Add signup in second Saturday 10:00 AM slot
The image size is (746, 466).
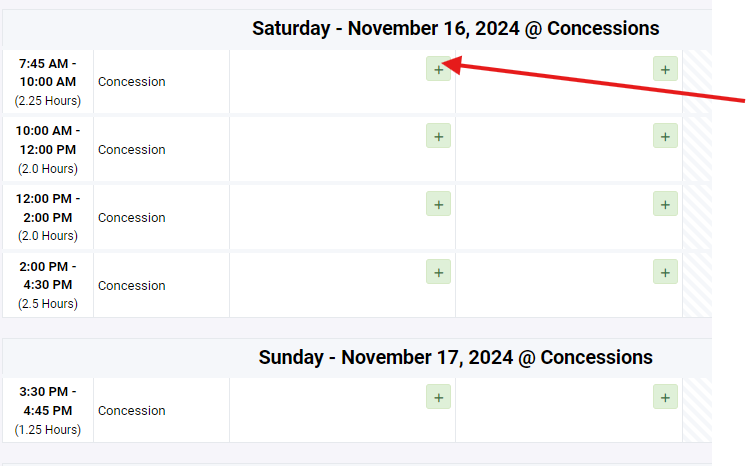[x=665, y=136]
